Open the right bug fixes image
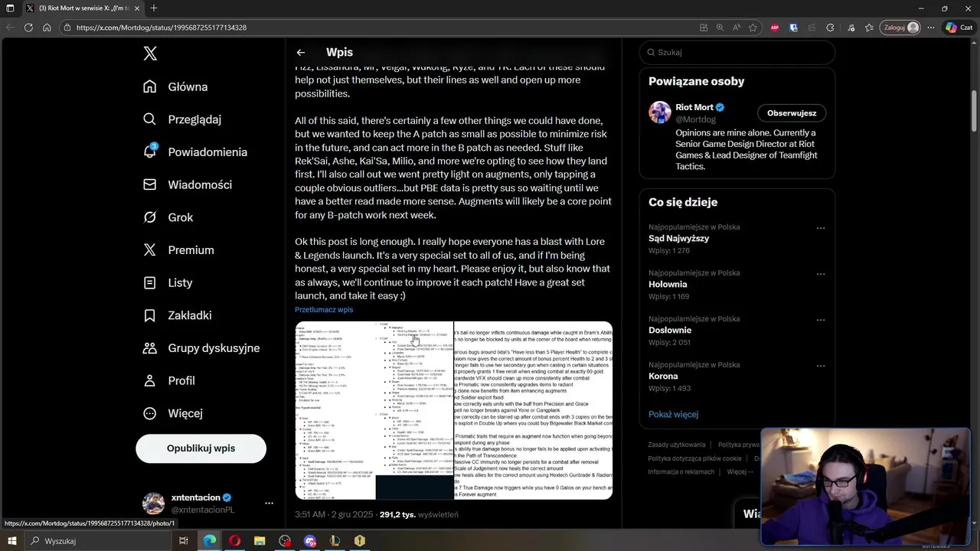 pyautogui.click(x=534, y=410)
